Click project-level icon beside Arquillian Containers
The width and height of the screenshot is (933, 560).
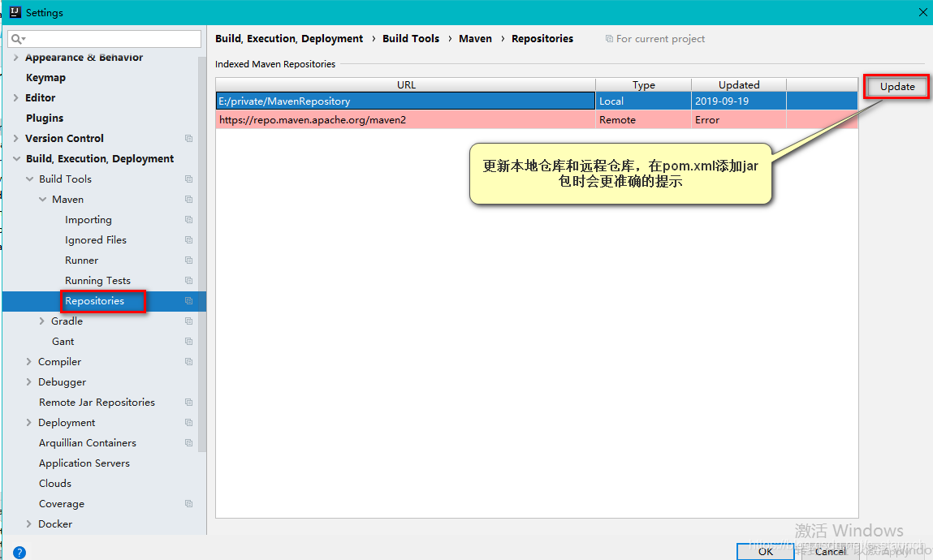tap(188, 443)
